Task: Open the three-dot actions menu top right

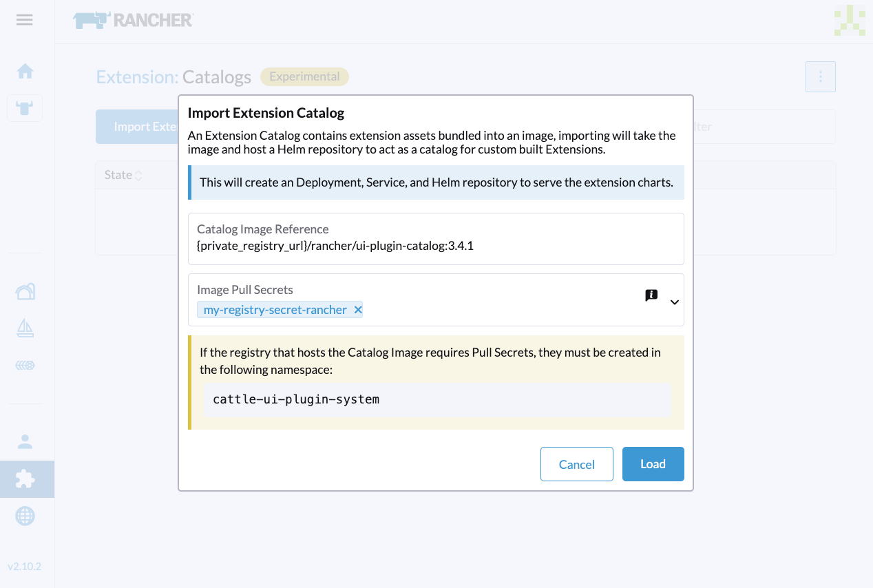Action: [820, 76]
